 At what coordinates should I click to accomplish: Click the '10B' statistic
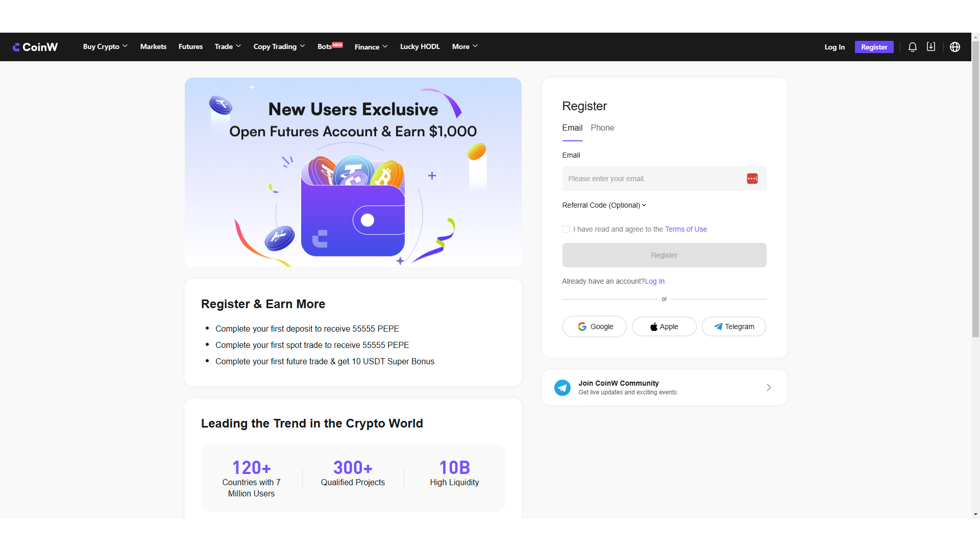[454, 467]
